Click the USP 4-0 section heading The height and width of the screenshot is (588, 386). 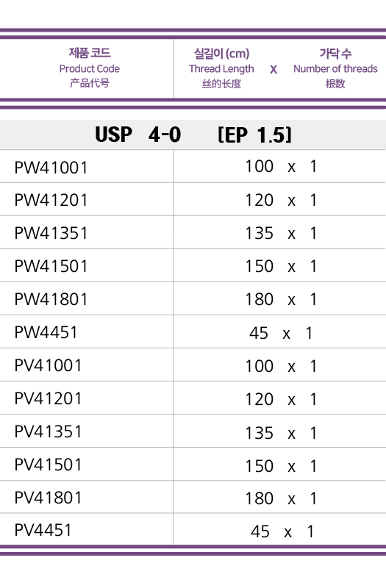(x=137, y=135)
